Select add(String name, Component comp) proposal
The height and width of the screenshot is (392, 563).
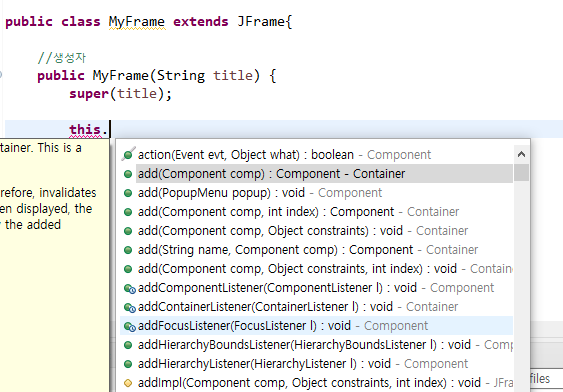click(316, 250)
